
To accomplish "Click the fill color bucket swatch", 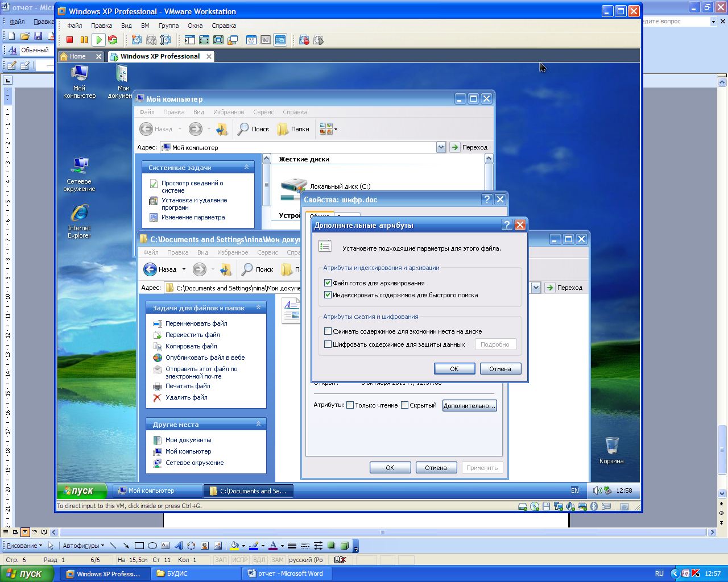I will [x=234, y=546].
